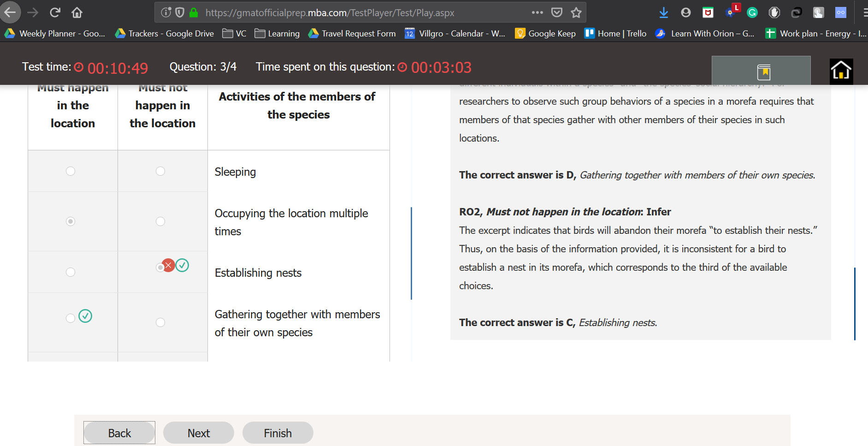The height and width of the screenshot is (446, 868).
Task: Open the page actions three-dot menu
Action: point(537,12)
